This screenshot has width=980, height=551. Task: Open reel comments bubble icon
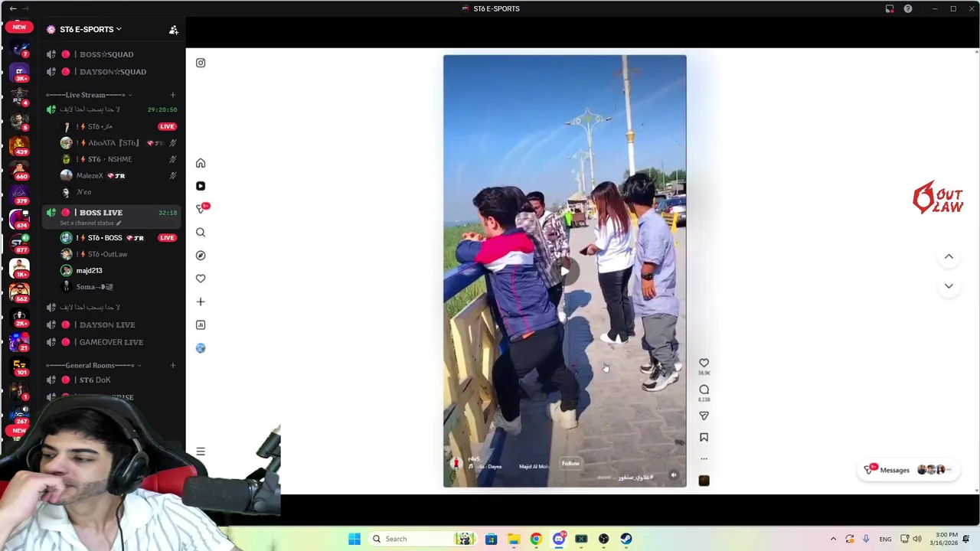click(x=704, y=390)
